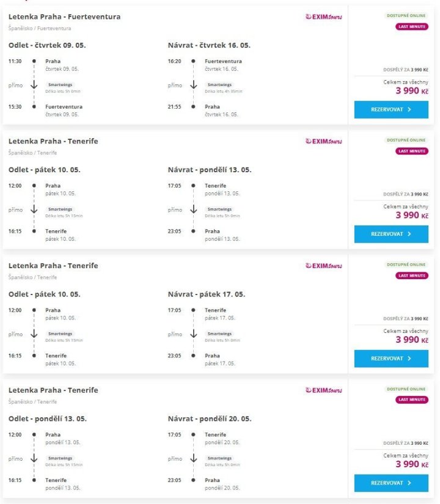The image size is (440, 504).
Task: Open Letenka Praha - Fuerteventura title
Action: pyautogui.click(x=64, y=16)
